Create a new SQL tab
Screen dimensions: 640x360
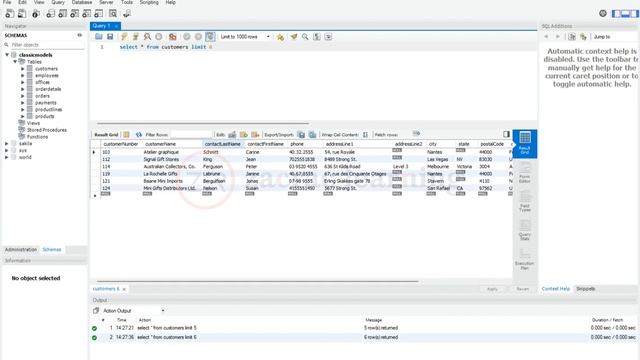[x=9, y=13]
